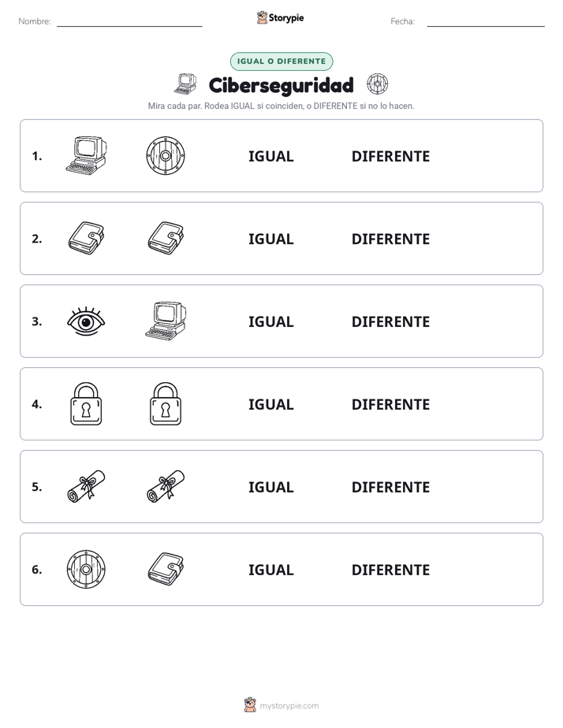Image resolution: width=563 pixels, height=728 pixels.
Task: Click the first wallet icon in row 2
Action: (86, 238)
